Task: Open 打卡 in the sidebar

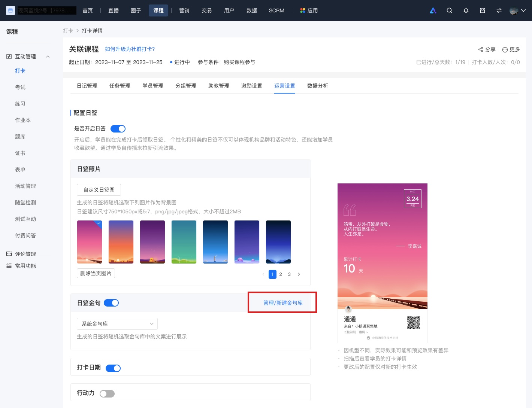Action: coord(20,71)
